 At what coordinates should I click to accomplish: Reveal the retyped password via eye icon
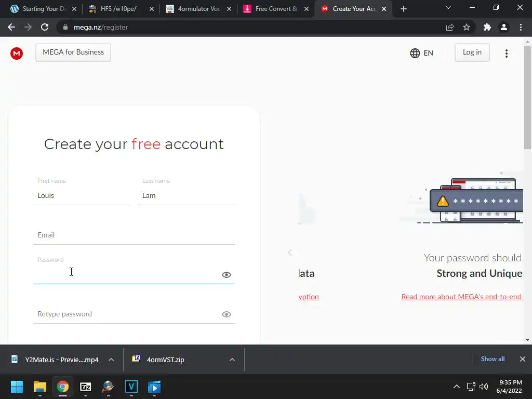tap(227, 314)
